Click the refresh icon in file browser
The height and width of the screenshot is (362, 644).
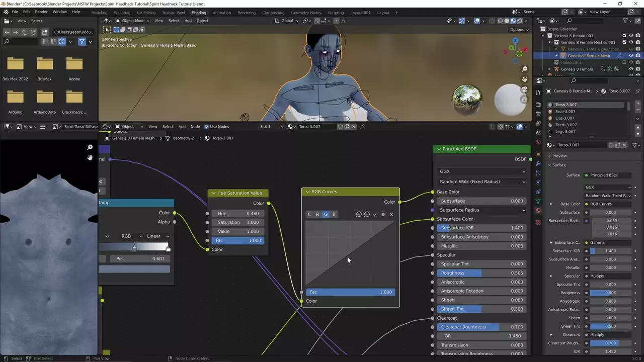click(x=33, y=32)
